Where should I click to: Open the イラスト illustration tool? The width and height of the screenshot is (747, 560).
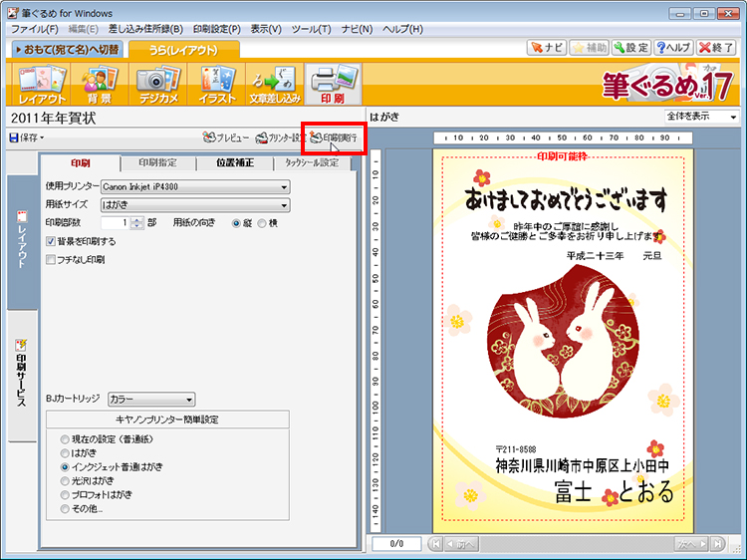[x=217, y=85]
